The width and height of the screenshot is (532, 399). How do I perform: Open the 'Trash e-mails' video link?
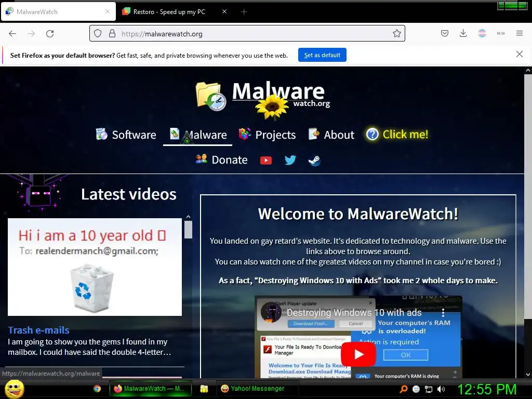click(38, 330)
